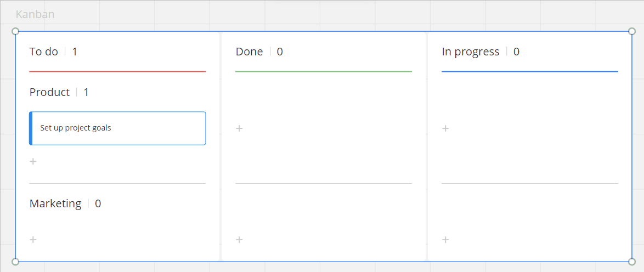Select the Done column title

[x=249, y=52]
